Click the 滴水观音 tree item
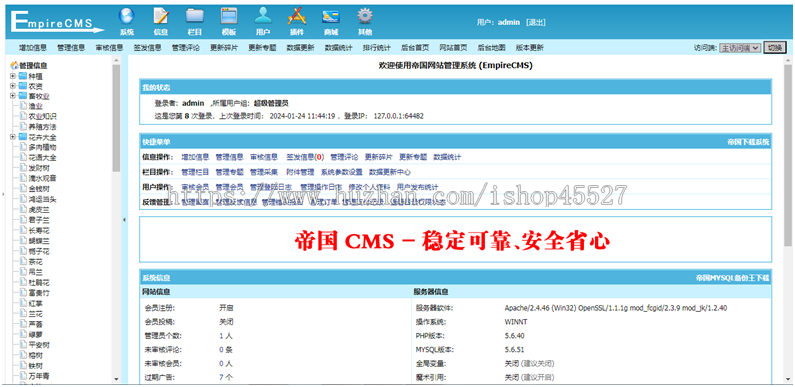This screenshot has height=387, width=795. click(43, 178)
